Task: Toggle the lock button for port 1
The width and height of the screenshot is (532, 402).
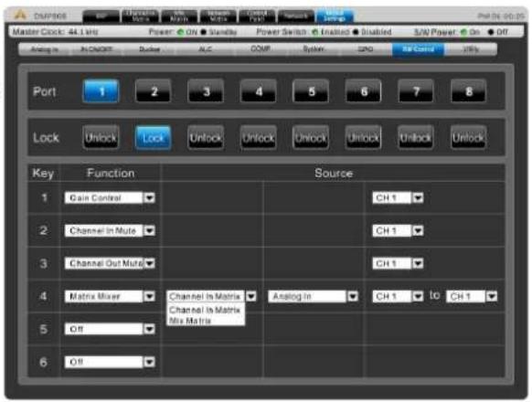Action: (101, 137)
